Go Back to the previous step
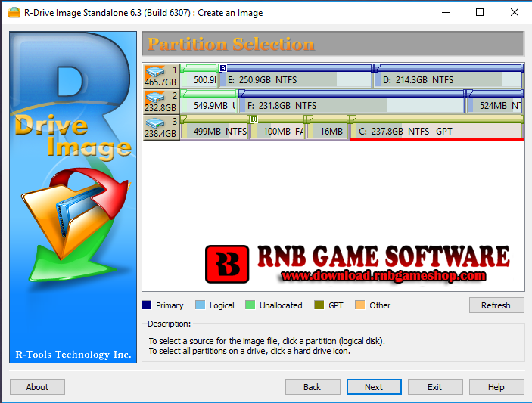The image size is (532, 403). [x=313, y=387]
